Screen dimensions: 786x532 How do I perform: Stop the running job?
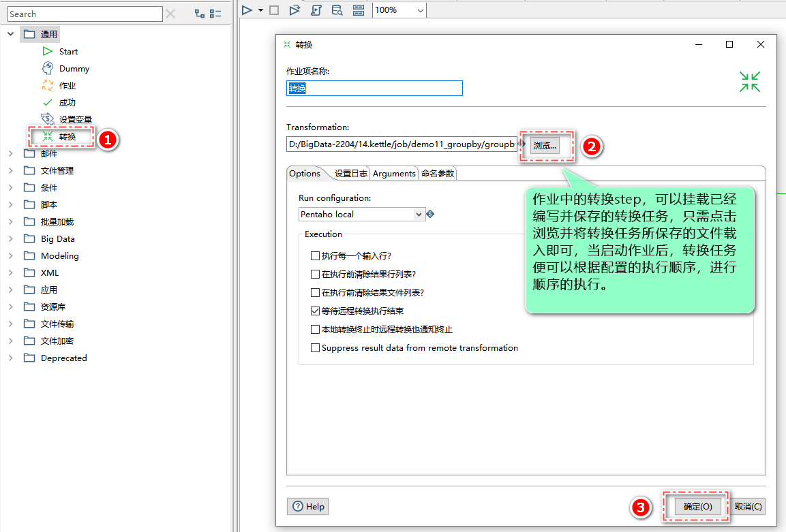(274, 10)
